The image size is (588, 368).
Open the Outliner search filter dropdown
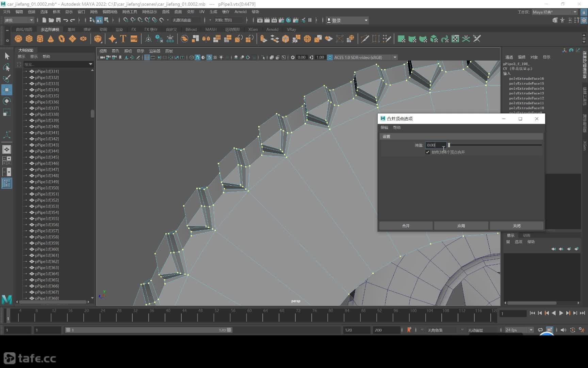click(91, 64)
